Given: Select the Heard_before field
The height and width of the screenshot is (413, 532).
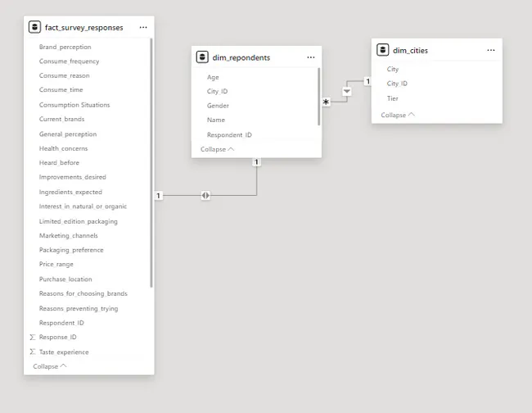Looking at the screenshot, I should [59, 163].
